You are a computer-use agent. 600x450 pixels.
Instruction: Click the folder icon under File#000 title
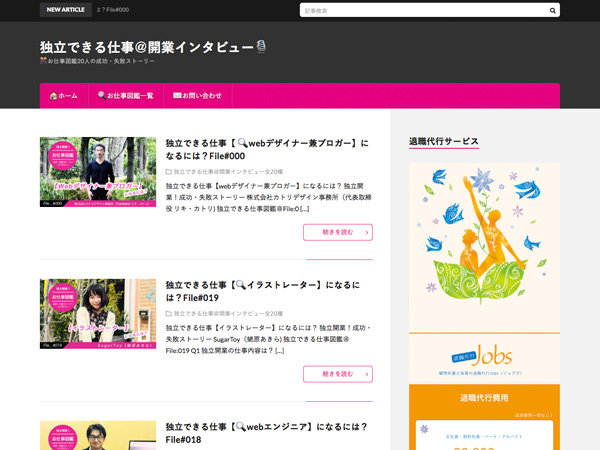[168, 172]
